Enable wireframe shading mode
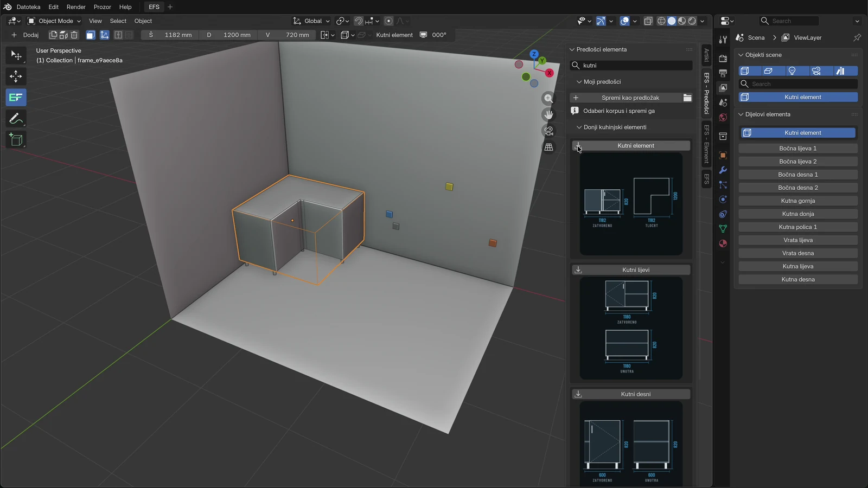The height and width of the screenshot is (488, 868). pyautogui.click(x=661, y=21)
